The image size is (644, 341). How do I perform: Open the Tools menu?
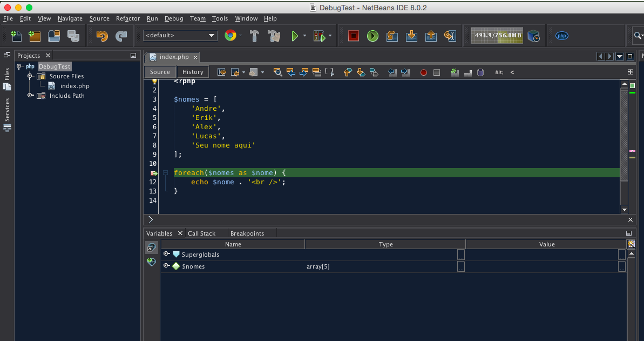(220, 18)
